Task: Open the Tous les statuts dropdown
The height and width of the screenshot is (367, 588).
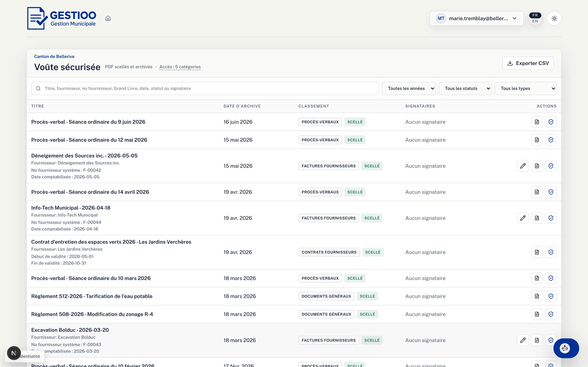Action: click(x=465, y=88)
